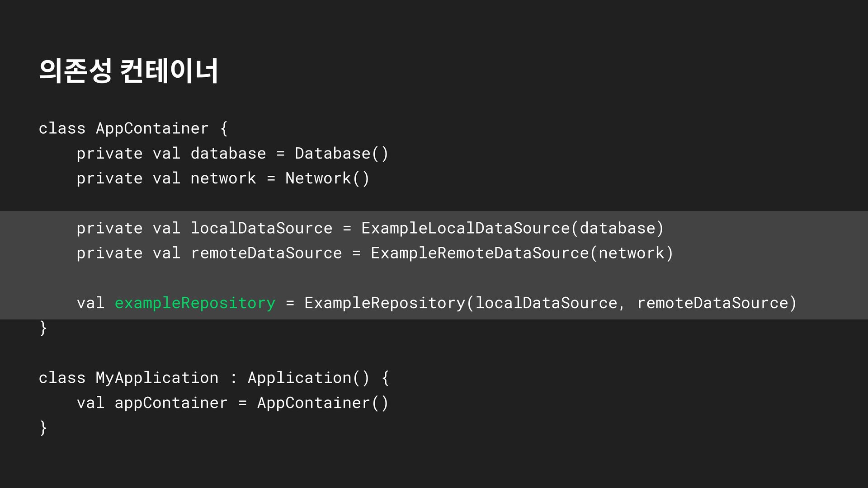Click the 'ExampleRepository(' constructor name
This screenshot has height=488, width=868.
(384, 303)
